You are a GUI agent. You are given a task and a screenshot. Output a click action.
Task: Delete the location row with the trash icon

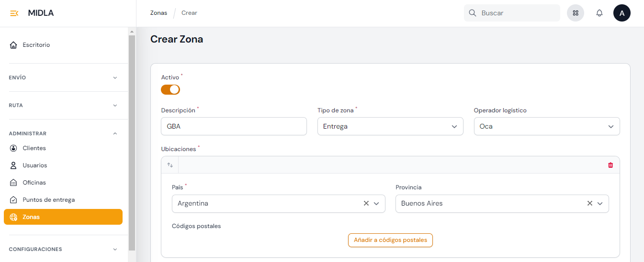(610, 165)
